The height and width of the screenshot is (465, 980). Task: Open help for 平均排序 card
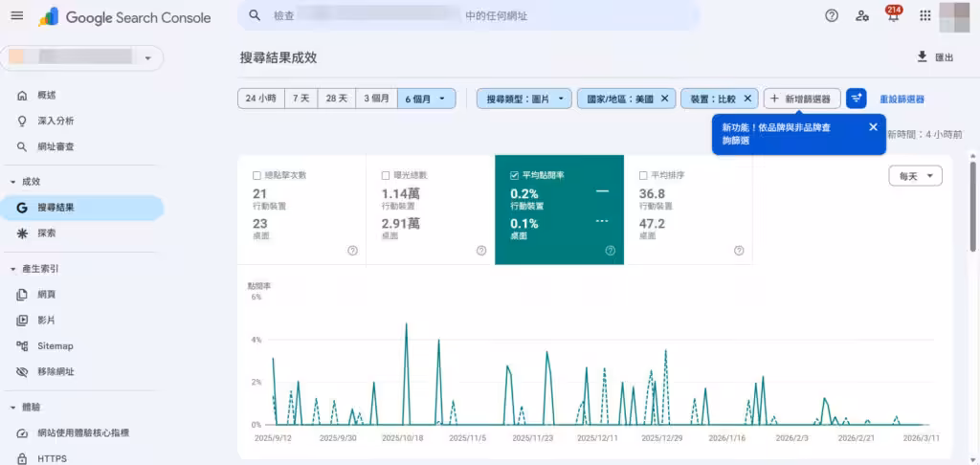point(739,251)
